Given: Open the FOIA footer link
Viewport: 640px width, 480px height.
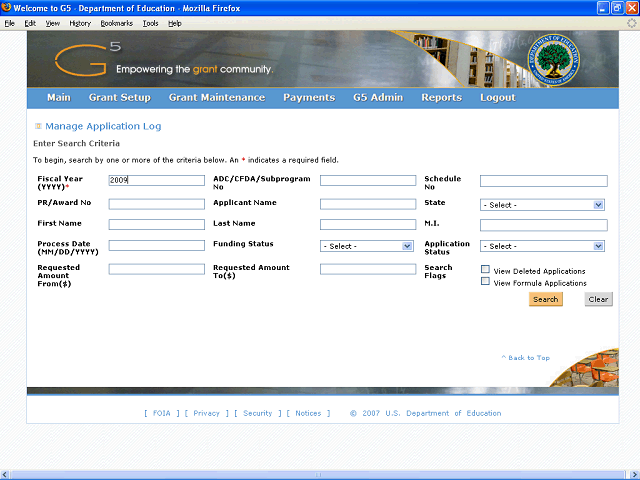Looking at the screenshot, I should click(x=162, y=413).
